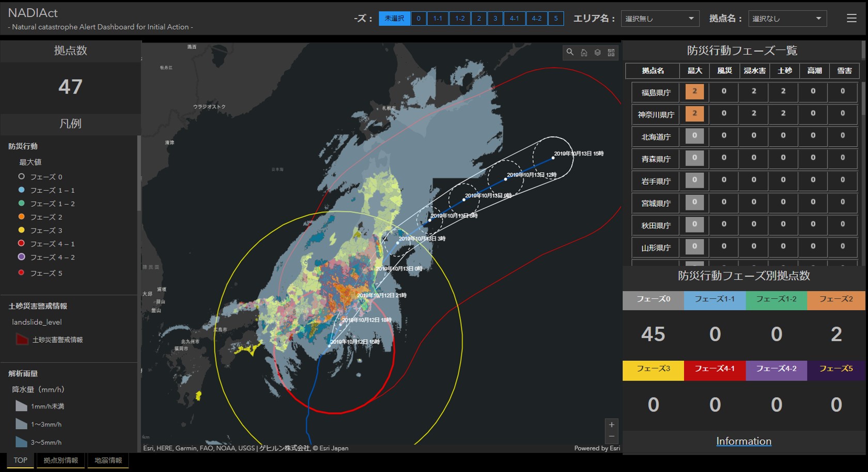Switch to the 地震情報 tab
868x472 pixels.
[108, 460]
